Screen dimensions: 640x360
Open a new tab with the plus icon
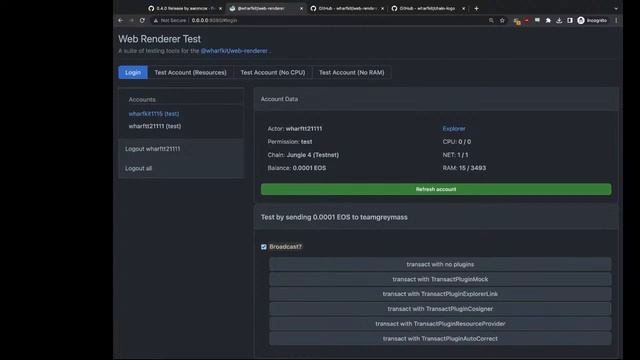tap(476, 8)
